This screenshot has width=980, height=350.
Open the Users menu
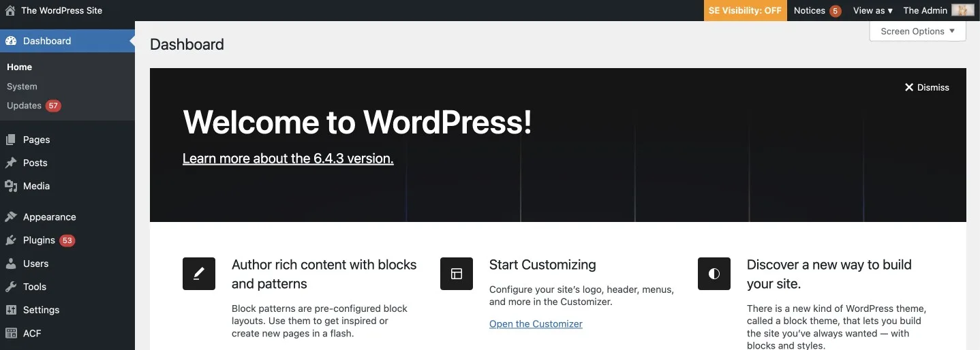pos(67,264)
